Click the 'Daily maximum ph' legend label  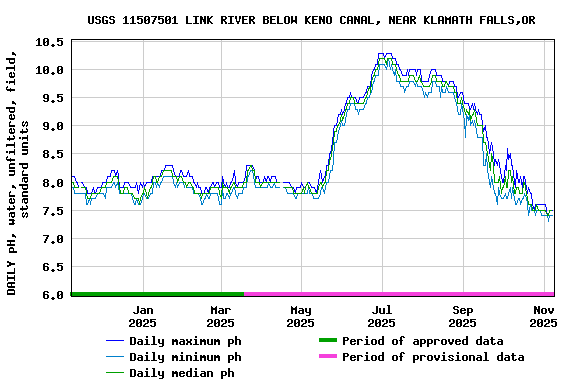pos(186,341)
